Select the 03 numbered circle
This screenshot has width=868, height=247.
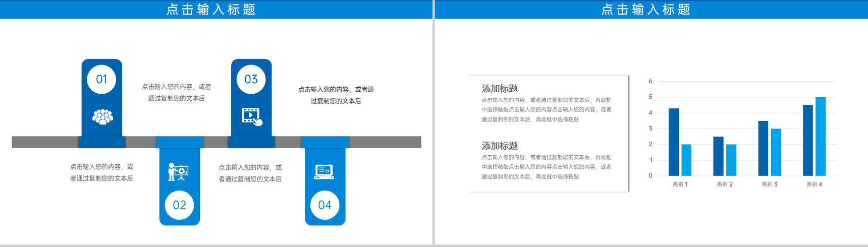tap(251, 79)
